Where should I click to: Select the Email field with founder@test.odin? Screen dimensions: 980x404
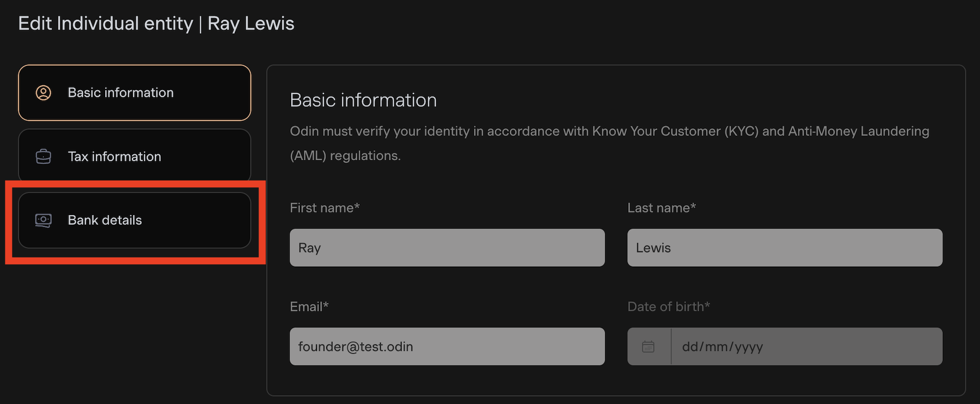[447, 346]
